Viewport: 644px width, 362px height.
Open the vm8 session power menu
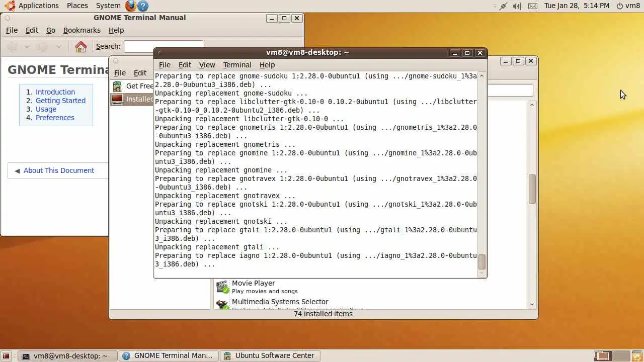click(x=628, y=6)
